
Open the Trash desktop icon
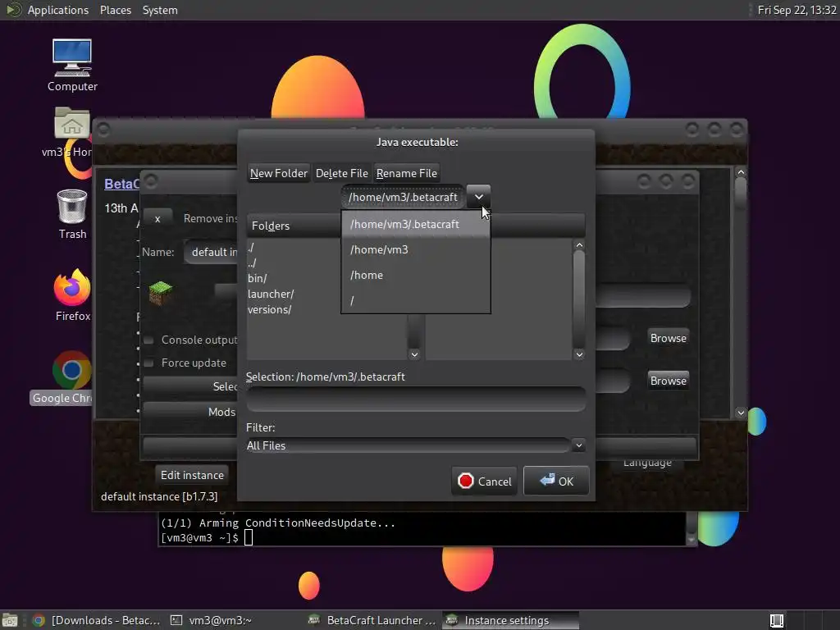tap(72, 214)
